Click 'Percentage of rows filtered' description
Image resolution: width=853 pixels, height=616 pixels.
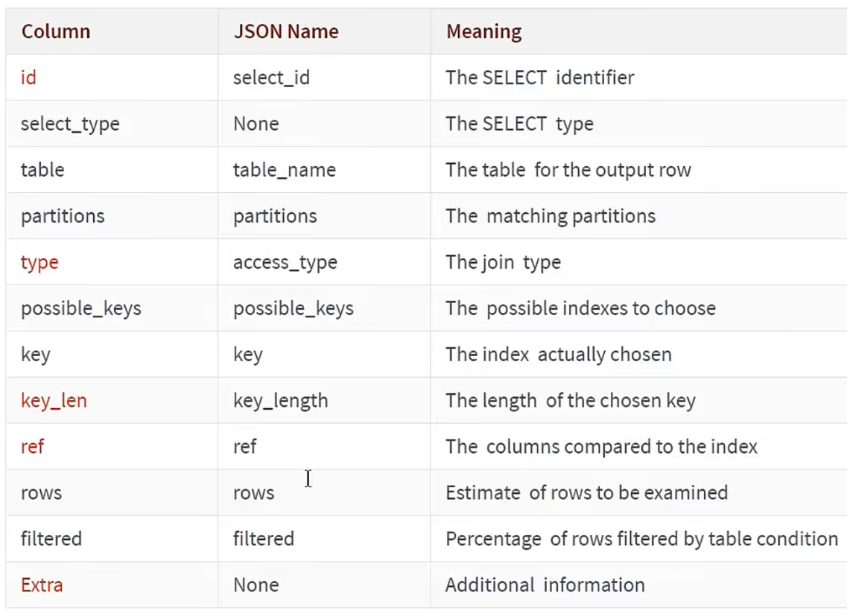click(x=641, y=539)
